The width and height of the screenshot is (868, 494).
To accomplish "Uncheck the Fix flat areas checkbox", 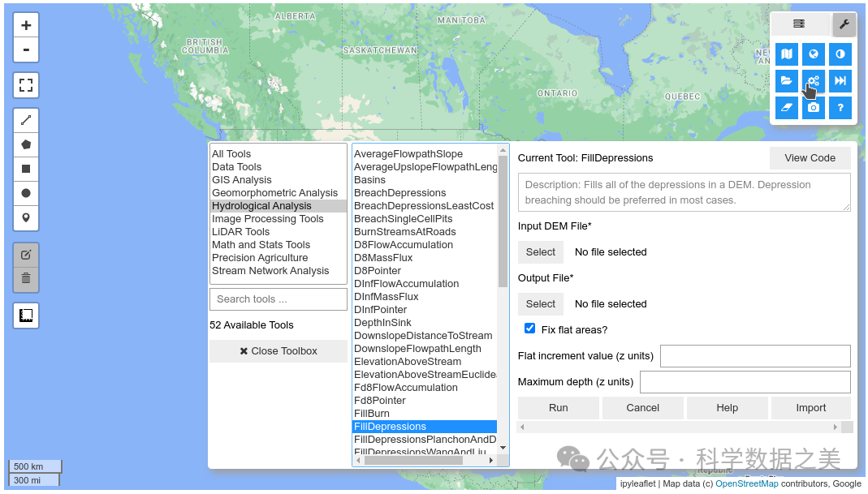I will click(530, 329).
